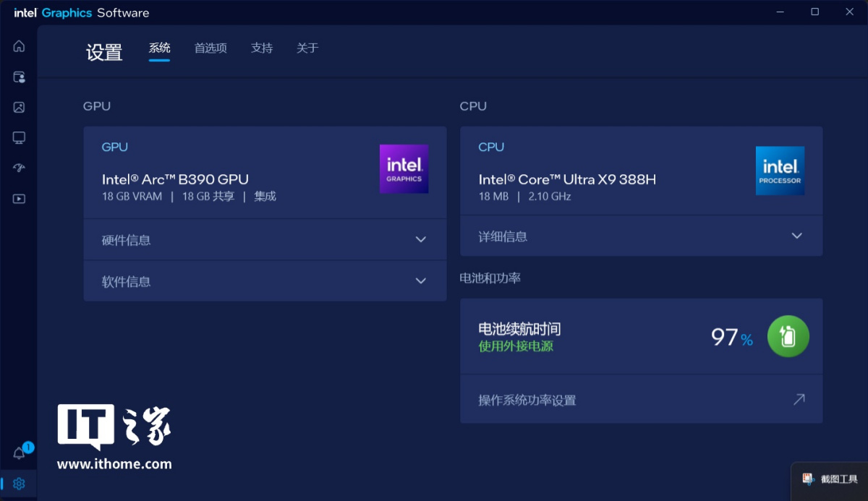Click the green battery charging icon
Image resolution: width=868 pixels, height=501 pixels.
tap(788, 336)
